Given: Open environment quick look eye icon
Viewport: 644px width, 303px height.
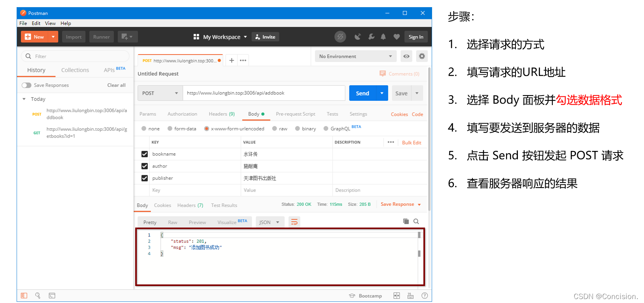Looking at the screenshot, I should [406, 56].
